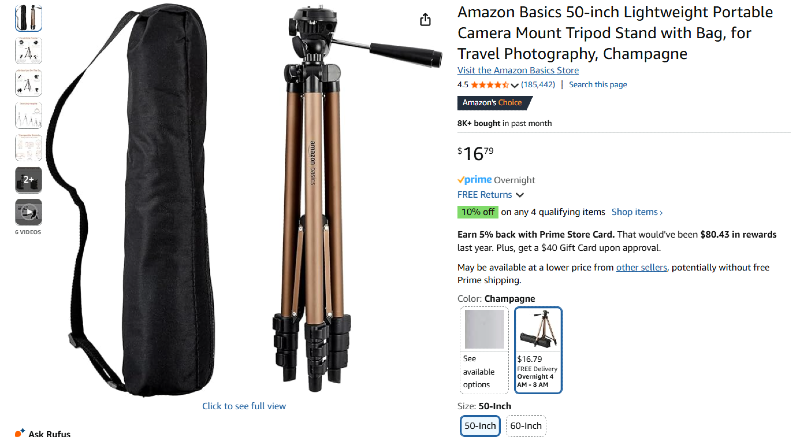This screenshot has width=800, height=437.
Task: Select the 50-Inch size option
Action: coord(480,426)
